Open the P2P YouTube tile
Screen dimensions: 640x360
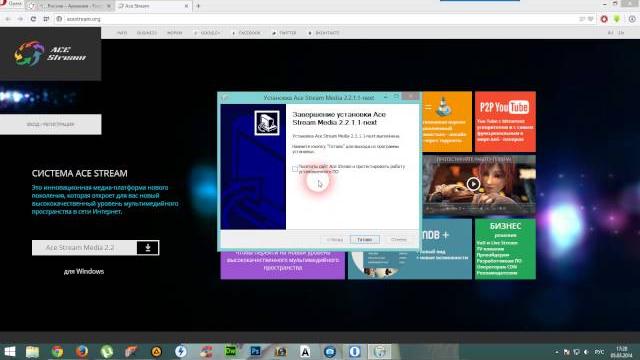505,122
